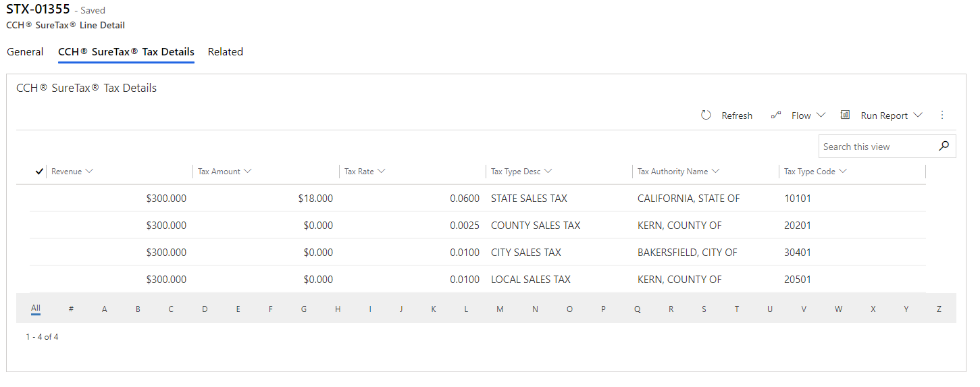The image size is (980, 387).
Task: Toggle the select-all checkmark in header
Action: (39, 172)
